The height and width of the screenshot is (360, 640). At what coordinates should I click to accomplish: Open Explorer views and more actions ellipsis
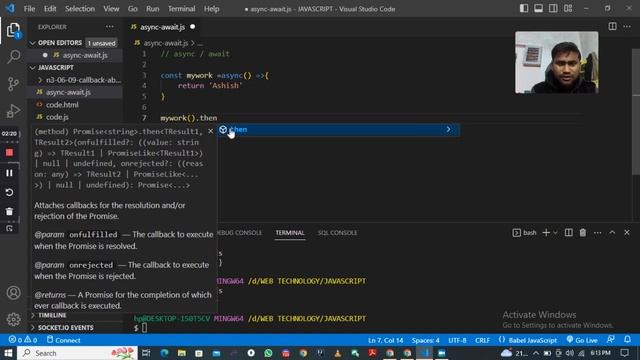[110, 27]
